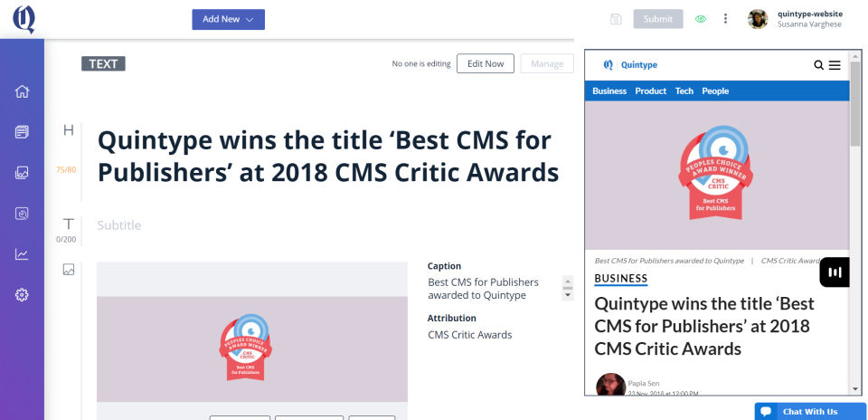Expand the Add New dropdown

[228, 19]
